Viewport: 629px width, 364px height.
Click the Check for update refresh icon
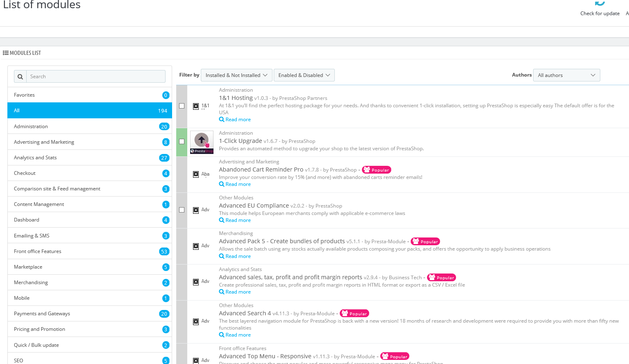pos(600,3)
